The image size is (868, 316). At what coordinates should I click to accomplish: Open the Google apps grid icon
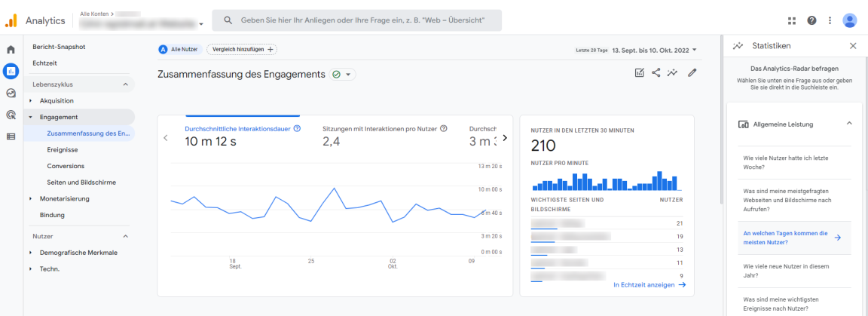[x=791, y=20]
